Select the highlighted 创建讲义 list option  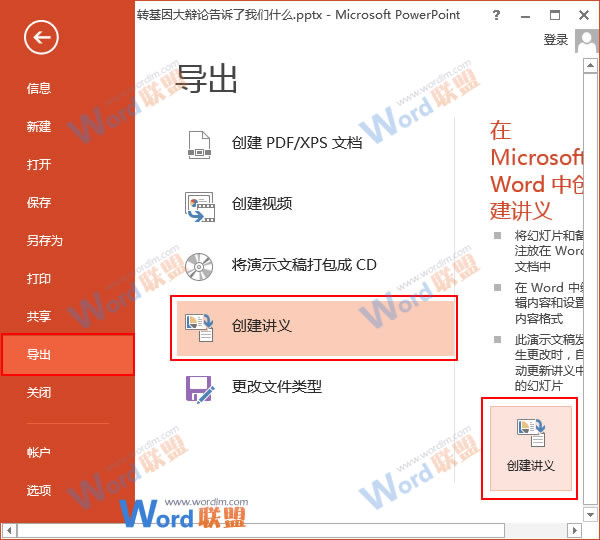[x=315, y=328]
